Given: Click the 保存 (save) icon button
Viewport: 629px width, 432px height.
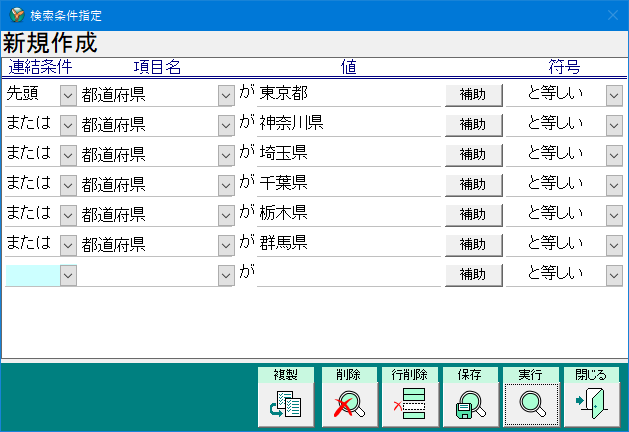Looking at the screenshot, I should click(470, 404).
